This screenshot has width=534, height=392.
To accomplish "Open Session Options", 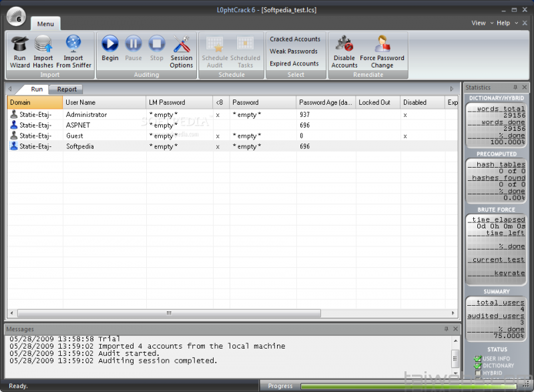I will click(182, 51).
